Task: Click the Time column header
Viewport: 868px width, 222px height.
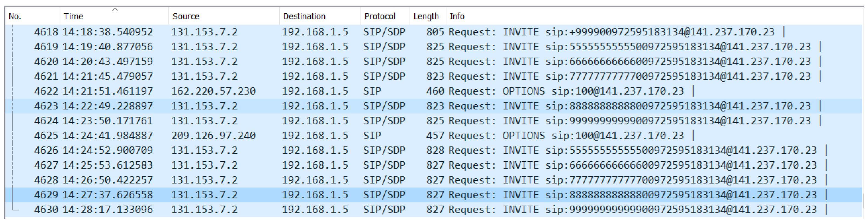Action: click(x=73, y=16)
